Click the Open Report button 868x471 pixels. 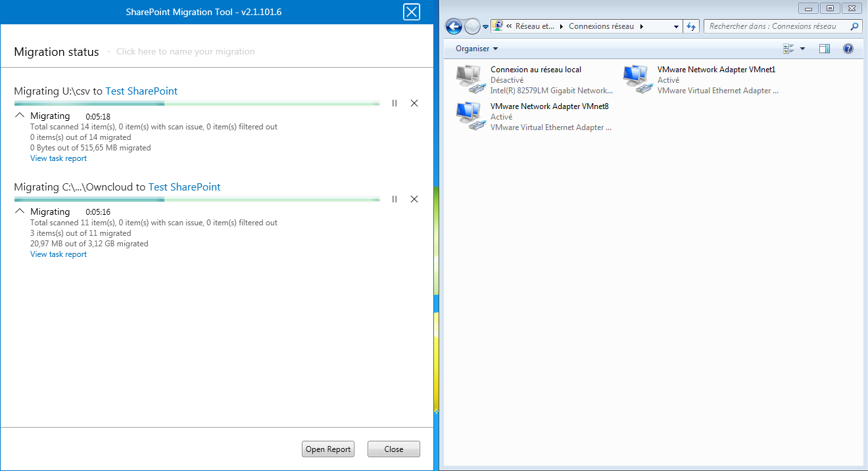pyautogui.click(x=328, y=449)
